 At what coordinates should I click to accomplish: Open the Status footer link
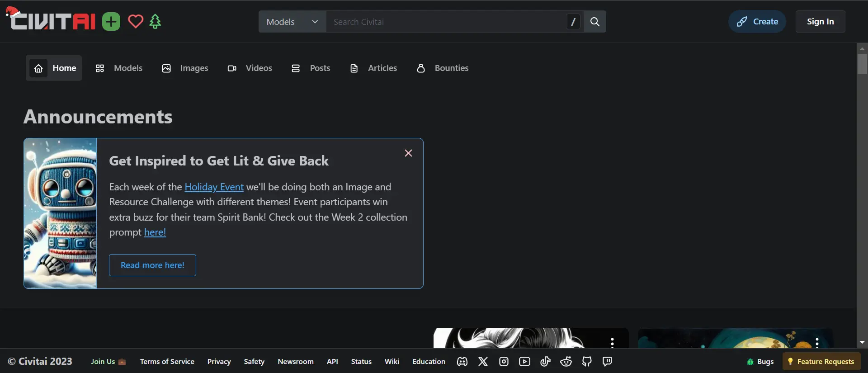[x=361, y=361]
